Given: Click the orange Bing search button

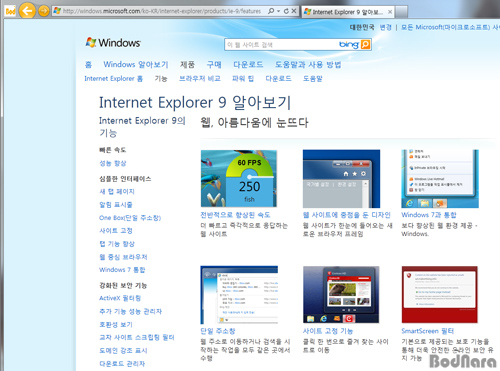Looking at the screenshot, I should click(x=365, y=44).
